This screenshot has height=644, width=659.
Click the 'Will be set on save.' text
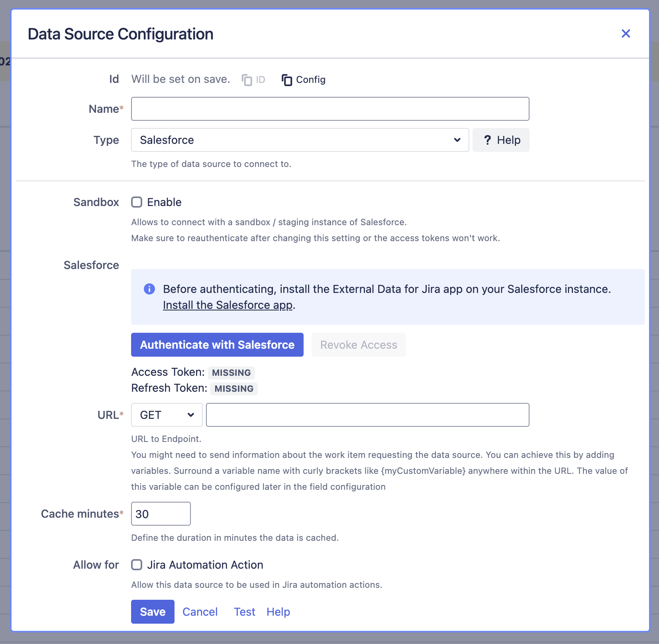coord(181,79)
